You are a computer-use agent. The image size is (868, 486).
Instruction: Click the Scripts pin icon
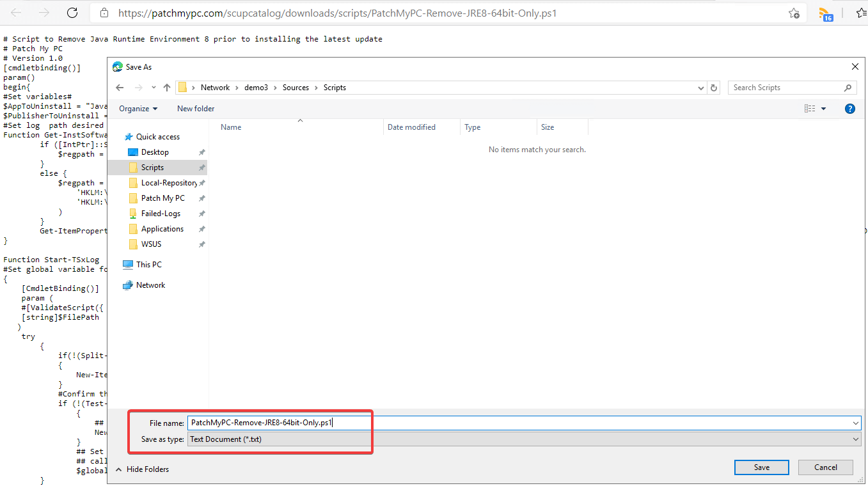coord(201,168)
